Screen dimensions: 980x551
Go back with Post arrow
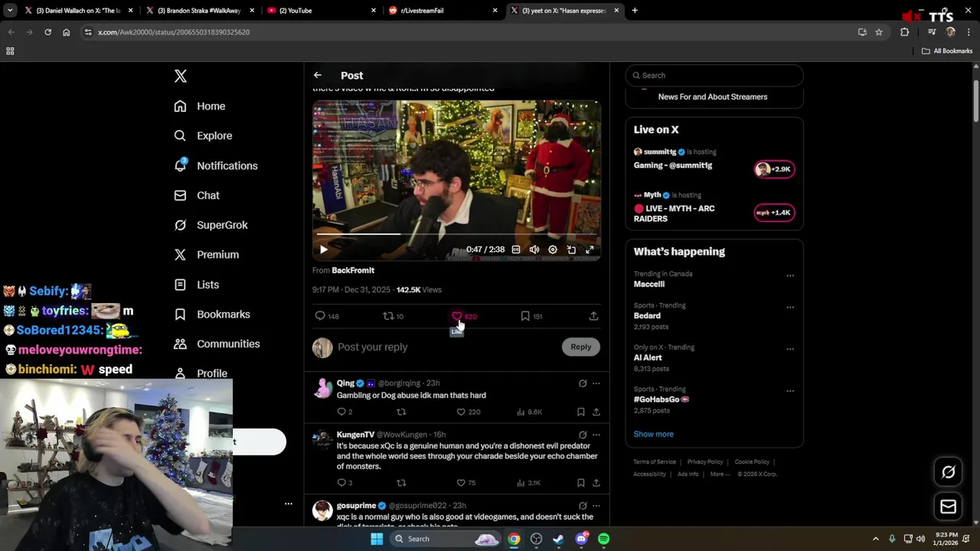318,75
